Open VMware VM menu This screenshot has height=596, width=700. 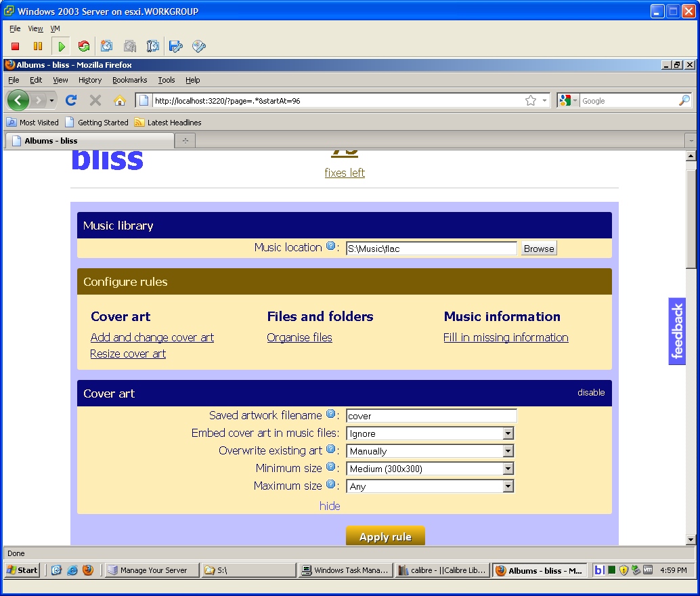pyautogui.click(x=55, y=28)
